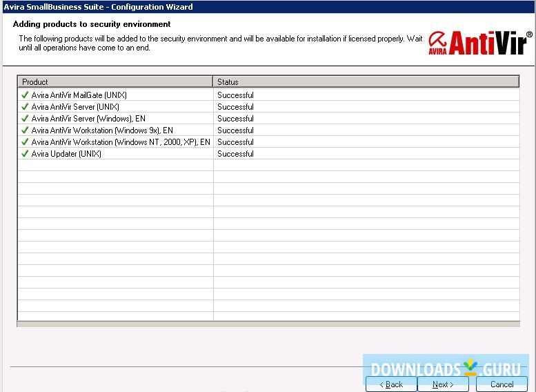Select the Successful status of Avira Updater row

click(235, 154)
